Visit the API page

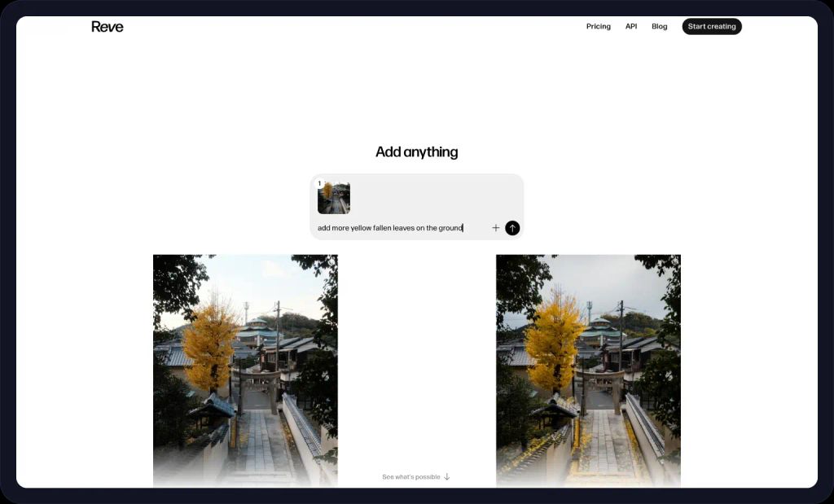pyautogui.click(x=630, y=26)
